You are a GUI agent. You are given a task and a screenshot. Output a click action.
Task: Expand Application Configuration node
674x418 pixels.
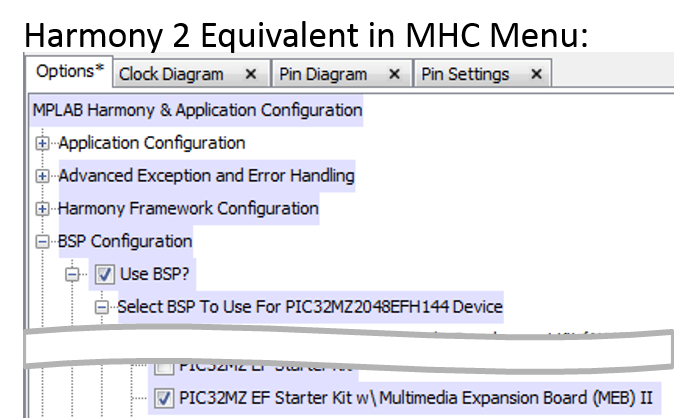(x=42, y=143)
